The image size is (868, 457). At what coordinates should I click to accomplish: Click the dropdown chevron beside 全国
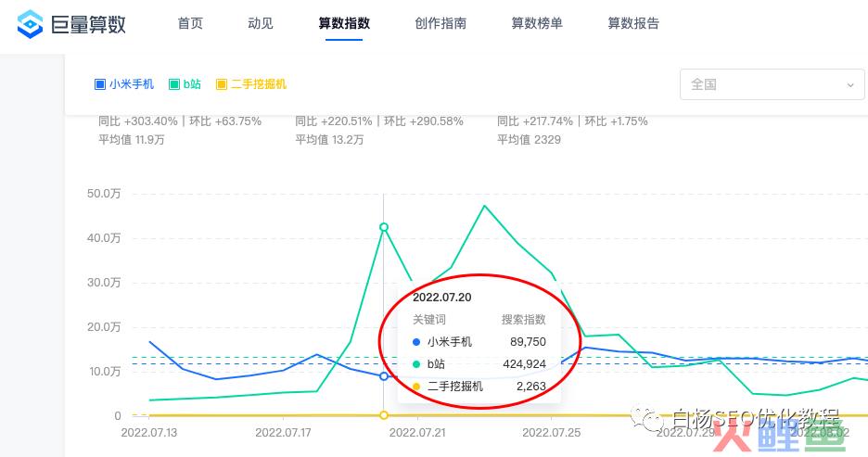click(850, 85)
